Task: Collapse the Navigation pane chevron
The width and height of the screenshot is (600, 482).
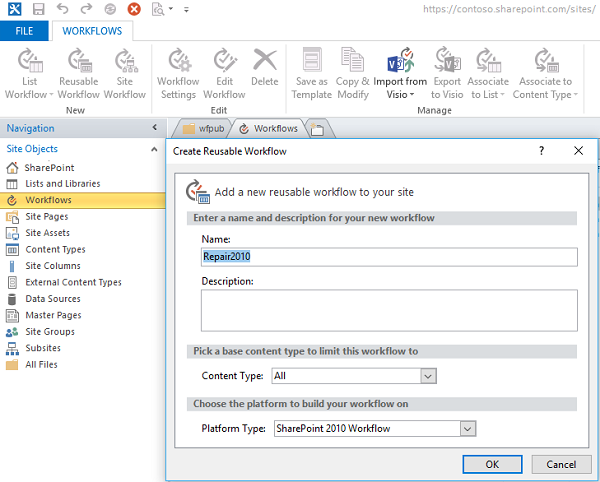Action: tap(154, 128)
